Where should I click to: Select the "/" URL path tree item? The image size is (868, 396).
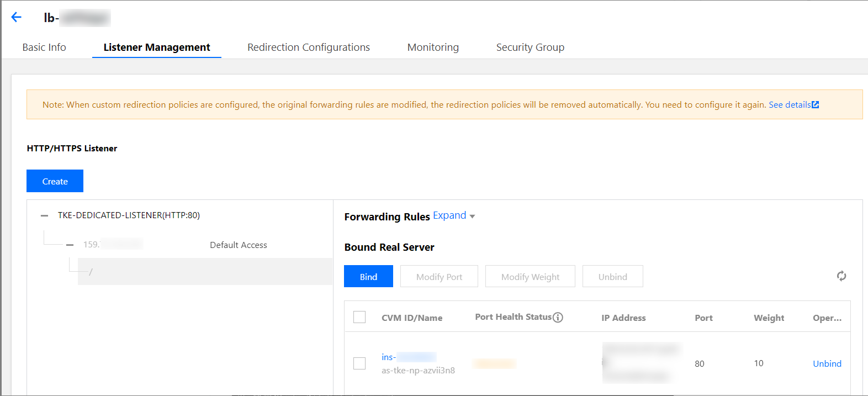pyautogui.click(x=91, y=272)
